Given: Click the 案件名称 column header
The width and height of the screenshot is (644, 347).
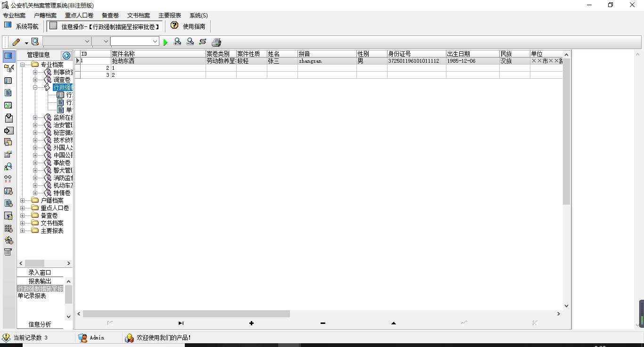Looking at the screenshot, I should 158,54.
